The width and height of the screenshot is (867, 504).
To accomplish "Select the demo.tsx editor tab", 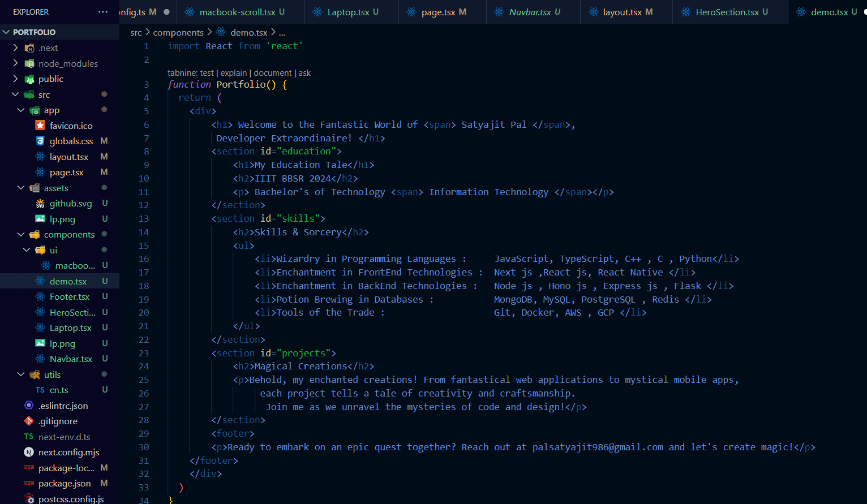I will [827, 12].
